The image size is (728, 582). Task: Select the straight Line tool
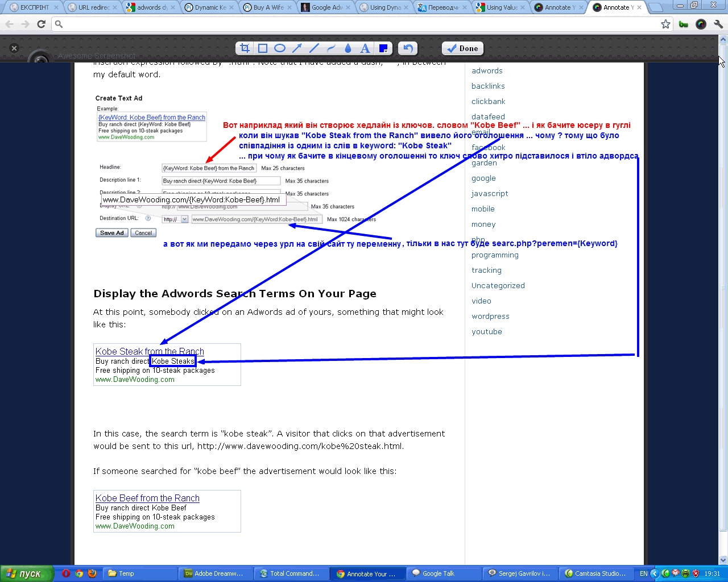tap(314, 48)
